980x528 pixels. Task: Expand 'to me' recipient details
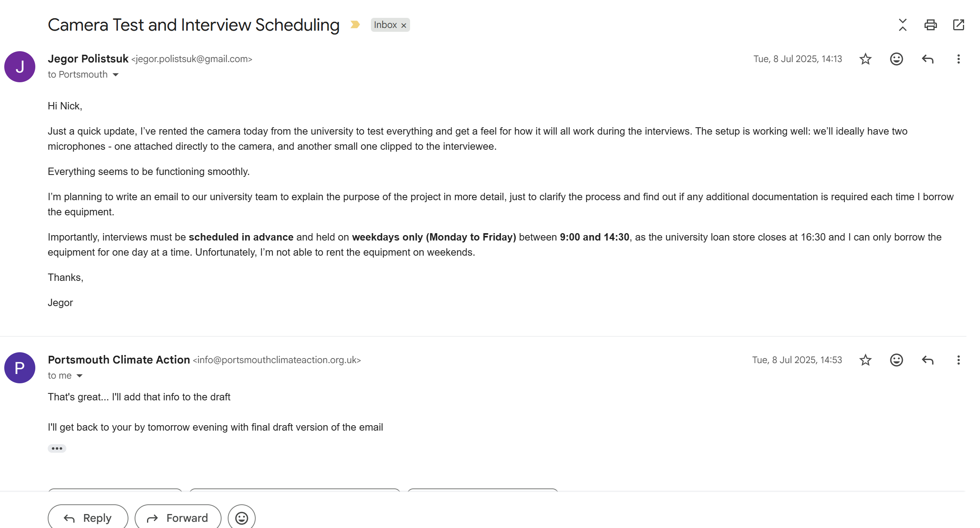(x=80, y=376)
